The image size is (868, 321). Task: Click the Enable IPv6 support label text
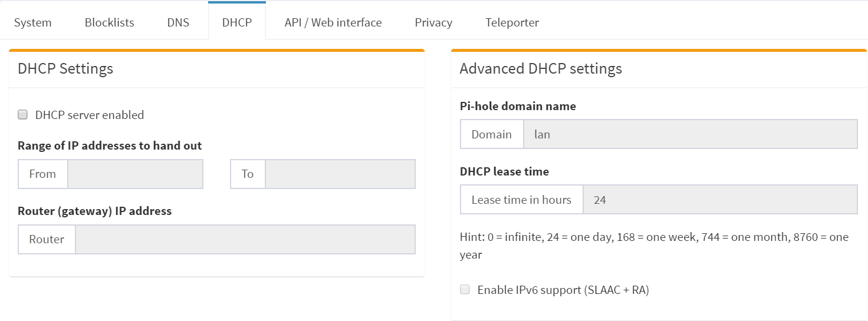(x=563, y=290)
